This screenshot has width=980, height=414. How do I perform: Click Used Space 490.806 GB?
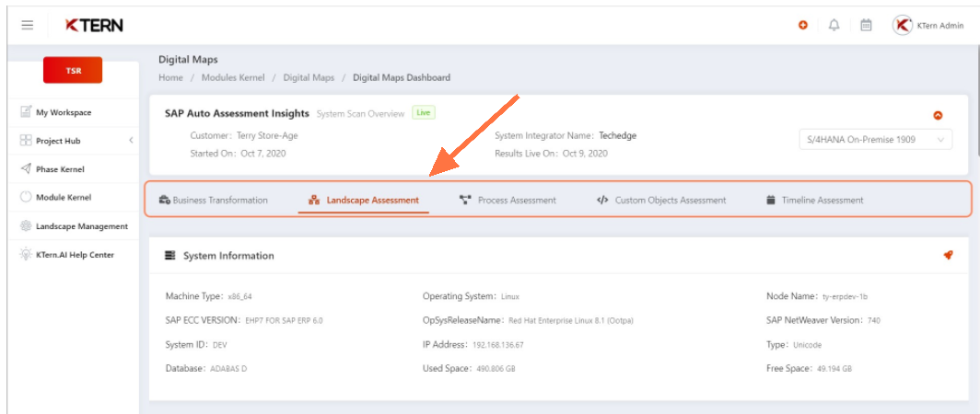click(496, 369)
